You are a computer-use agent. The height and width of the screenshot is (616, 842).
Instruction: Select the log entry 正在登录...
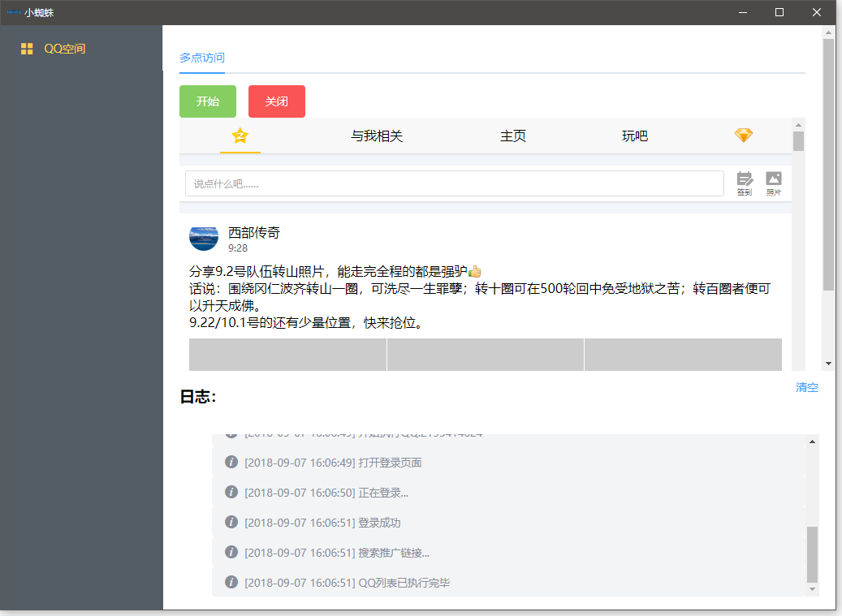tap(508, 493)
